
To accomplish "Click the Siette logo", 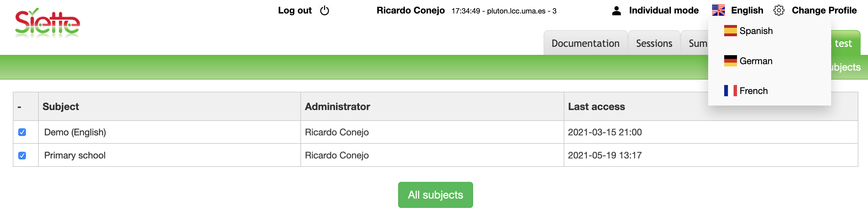I will [47, 23].
